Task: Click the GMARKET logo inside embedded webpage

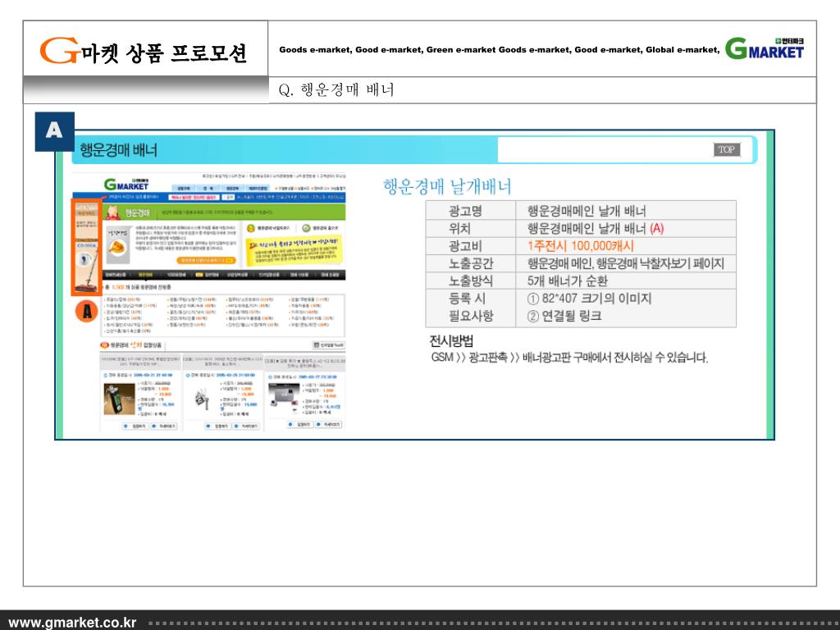Action: click(x=126, y=185)
